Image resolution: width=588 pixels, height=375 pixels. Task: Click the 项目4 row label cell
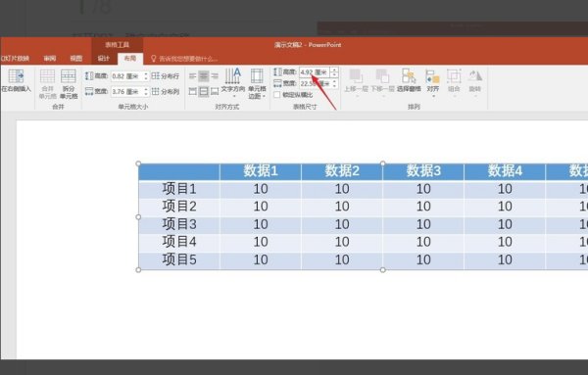[179, 242]
